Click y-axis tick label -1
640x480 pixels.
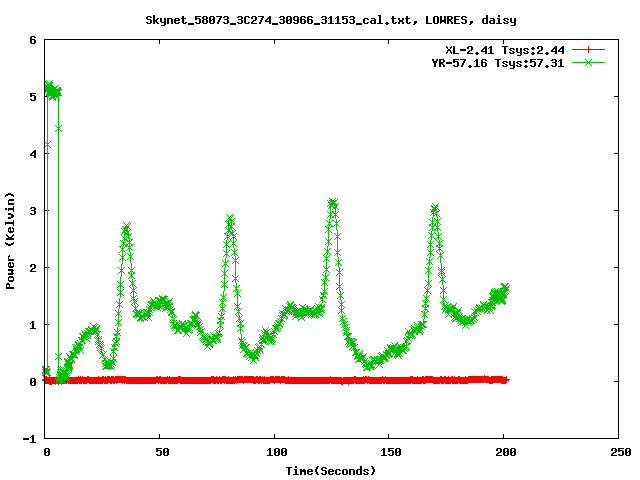coord(29,439)
